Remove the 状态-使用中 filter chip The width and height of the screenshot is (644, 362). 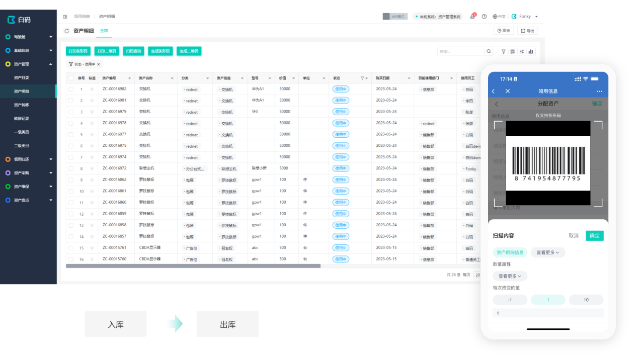[99, 64]
